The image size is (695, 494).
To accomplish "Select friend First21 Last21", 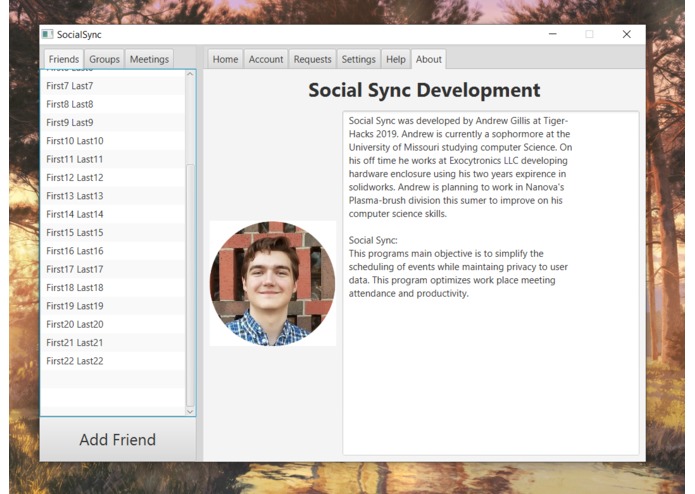I will [113, 342].
